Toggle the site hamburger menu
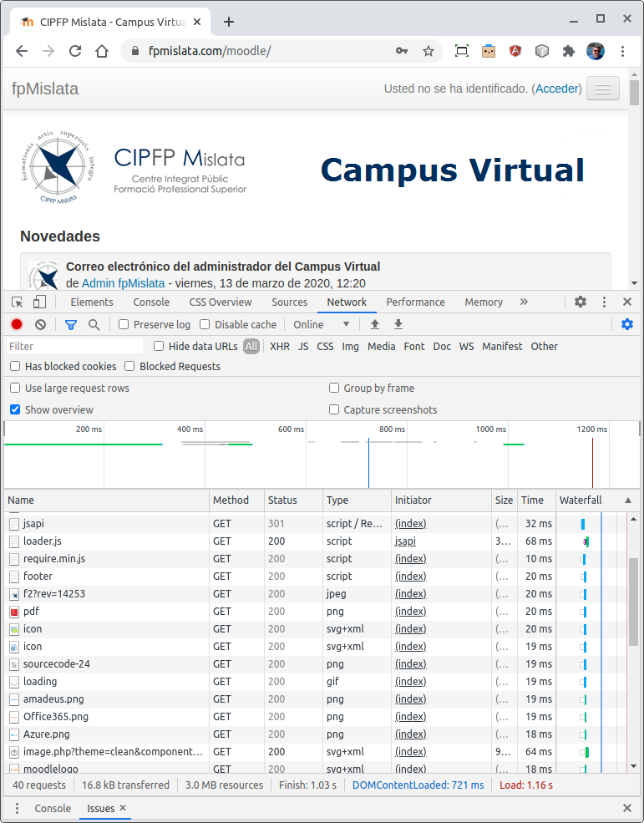 603,89
